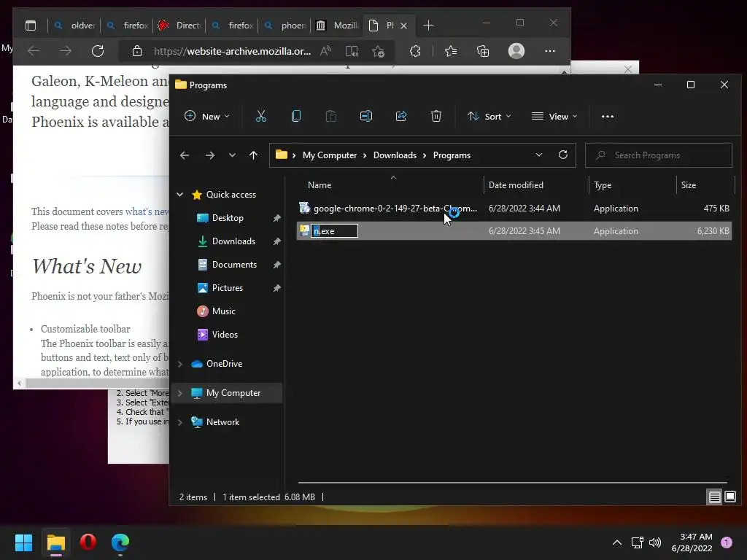Open Microsoft Edge from taskbar
Image resolution: width=747 pixels, height=560 pixels.
[x=120, y=542]
